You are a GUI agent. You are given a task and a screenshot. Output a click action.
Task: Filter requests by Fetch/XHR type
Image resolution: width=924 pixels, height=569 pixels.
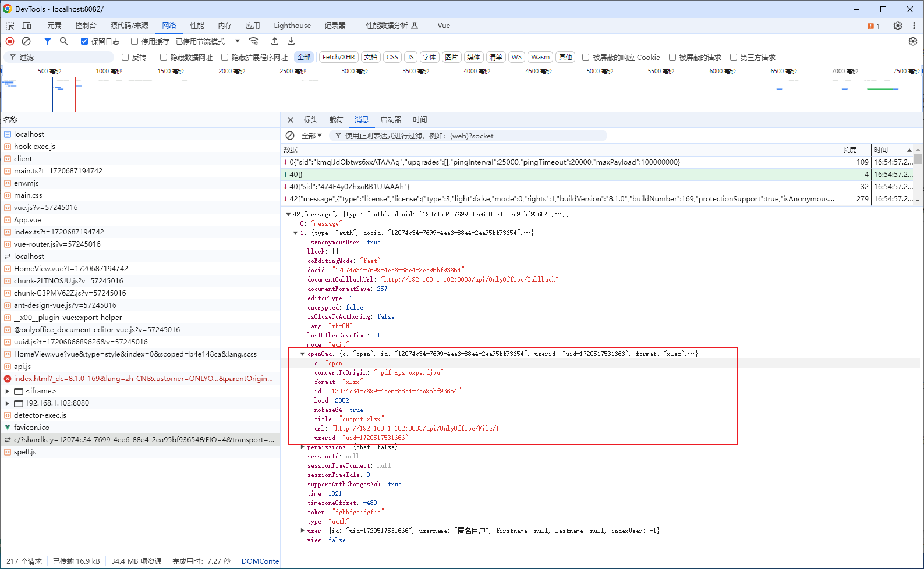pos(339,57)
